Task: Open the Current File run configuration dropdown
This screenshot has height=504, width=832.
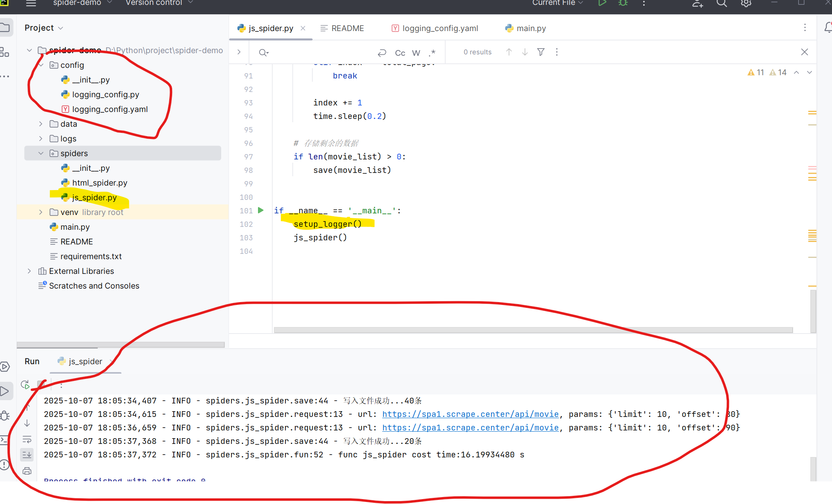Action: (x=558, y=3)
